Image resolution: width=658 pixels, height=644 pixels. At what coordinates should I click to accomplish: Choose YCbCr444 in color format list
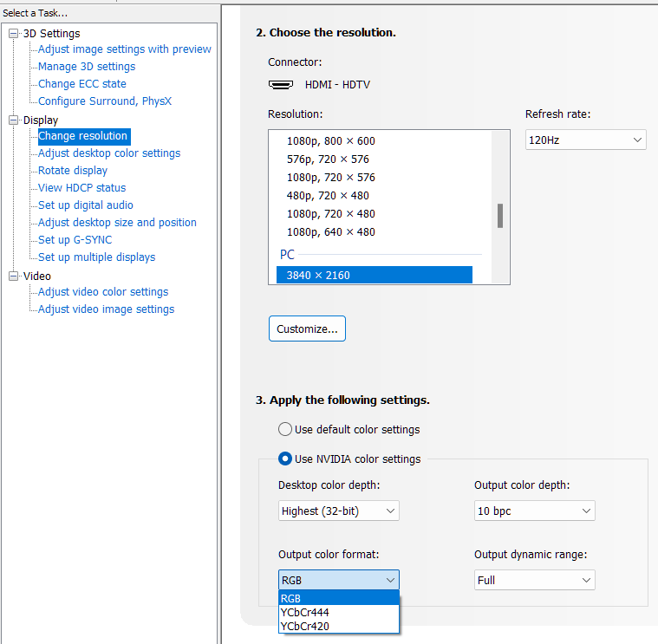(339, 612)
